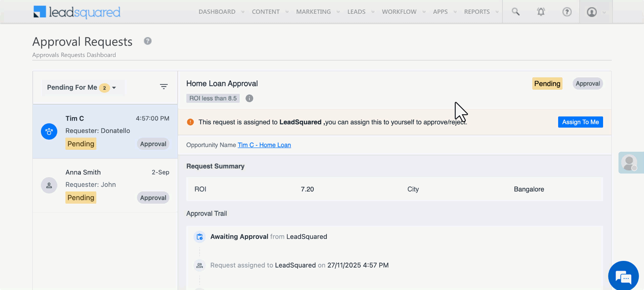Expand the Leads menu dropdown
This screenshot has width=644, height=290.
(x=357, y=12)
